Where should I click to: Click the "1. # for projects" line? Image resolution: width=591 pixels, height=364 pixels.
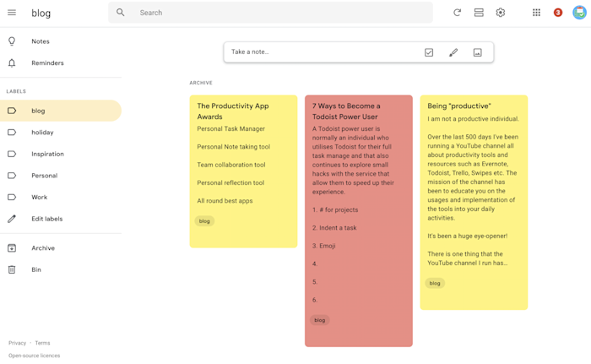(x=335, y=209)
